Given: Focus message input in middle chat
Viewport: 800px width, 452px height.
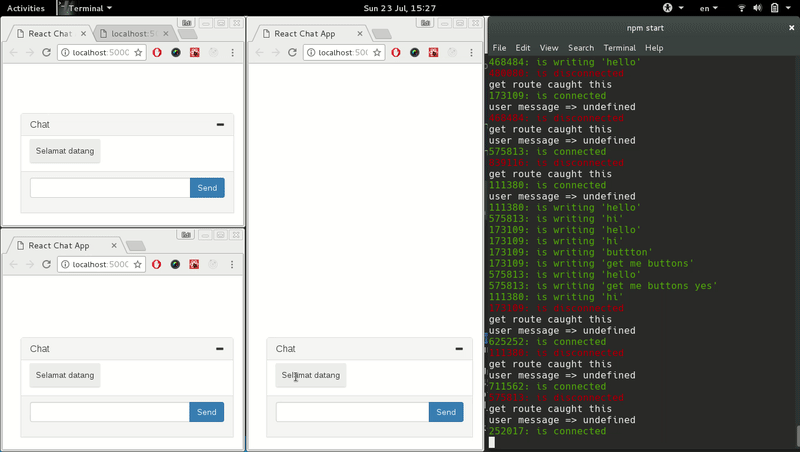Looking at the screenshot, I should pos(353,412).
